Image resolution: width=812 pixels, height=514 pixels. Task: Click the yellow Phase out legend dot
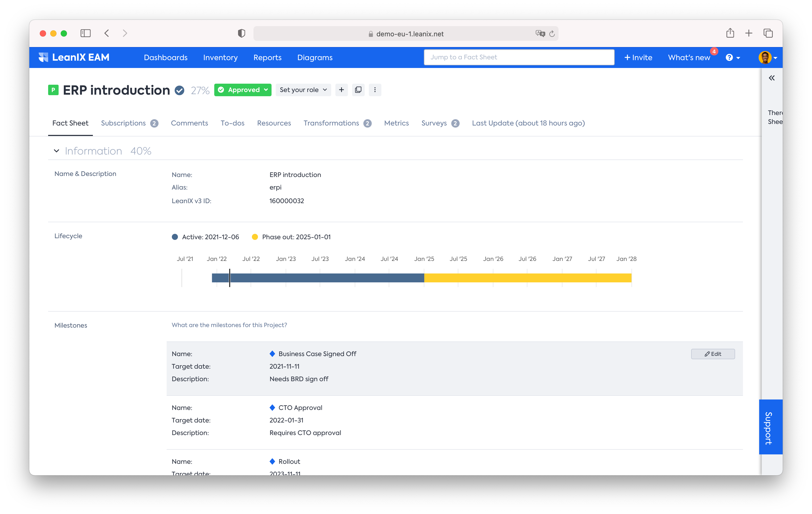255,237
